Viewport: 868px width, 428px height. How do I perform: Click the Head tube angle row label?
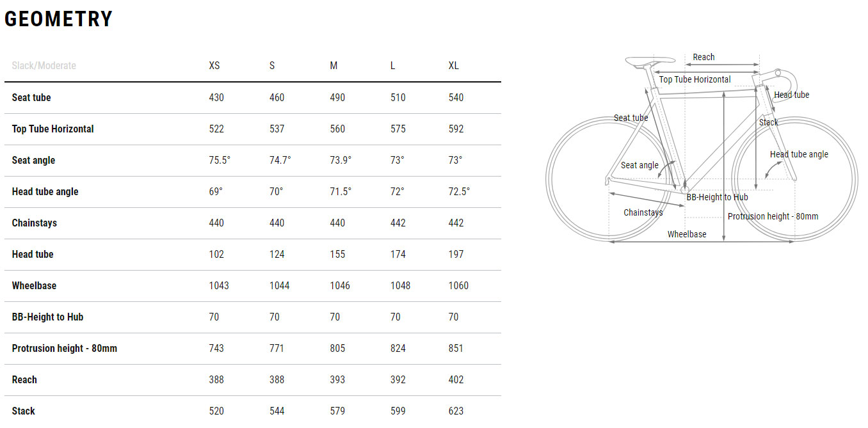tap(45, 191)
